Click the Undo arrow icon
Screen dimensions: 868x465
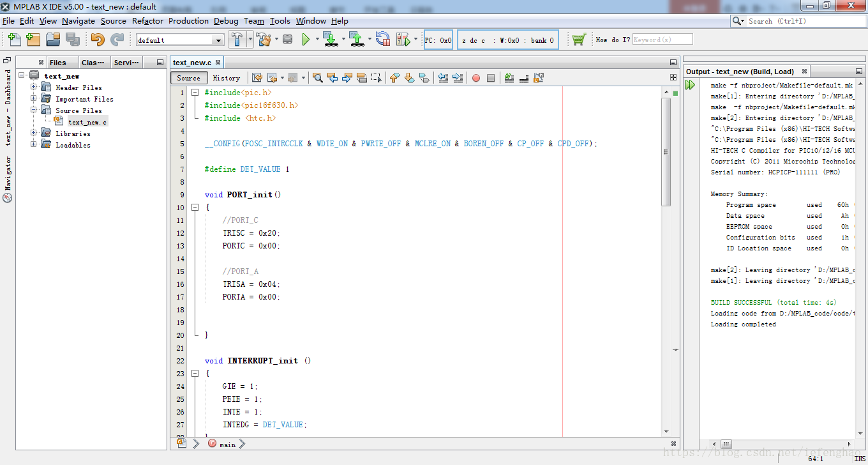(97, 40)
